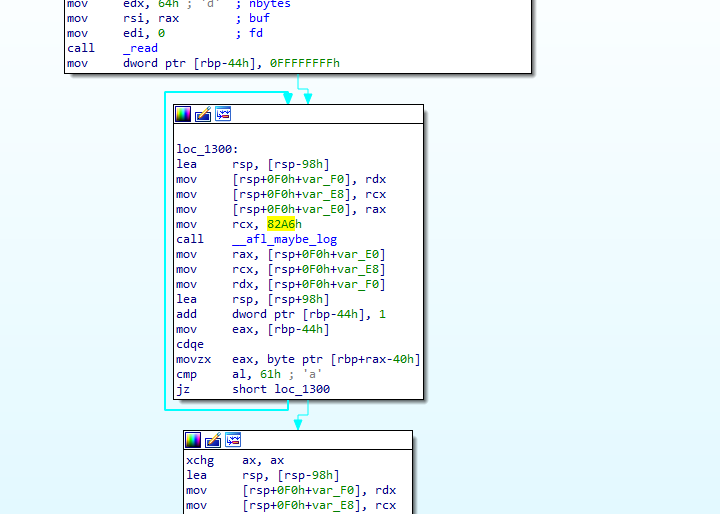Select 'mov [rsp+0F0h+var_F0], rdx' in loc_1300 block
Image resolution: width=720 pixels, height=514 pixels.
click(281, 180)
